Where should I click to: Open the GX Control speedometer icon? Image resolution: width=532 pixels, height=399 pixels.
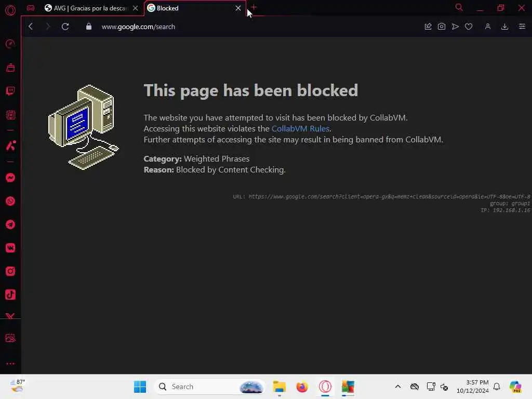coord(10,44)
